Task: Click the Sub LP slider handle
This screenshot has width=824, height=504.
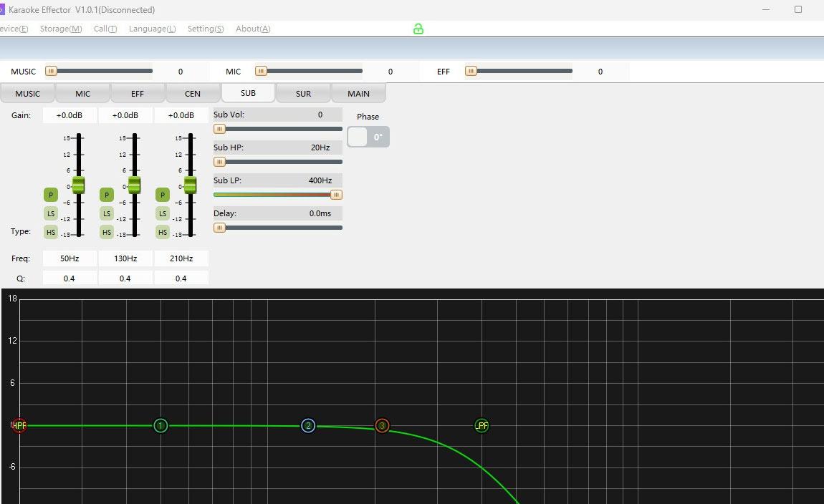Action: click(336, 195)
